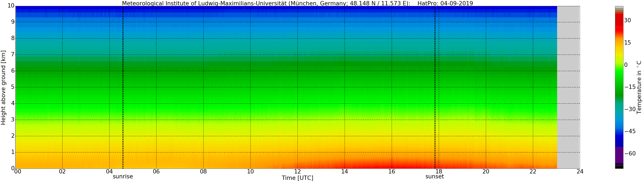Click the −45 label on the colorbar
The width and height of the screenshot is (644, 182).
630,131
